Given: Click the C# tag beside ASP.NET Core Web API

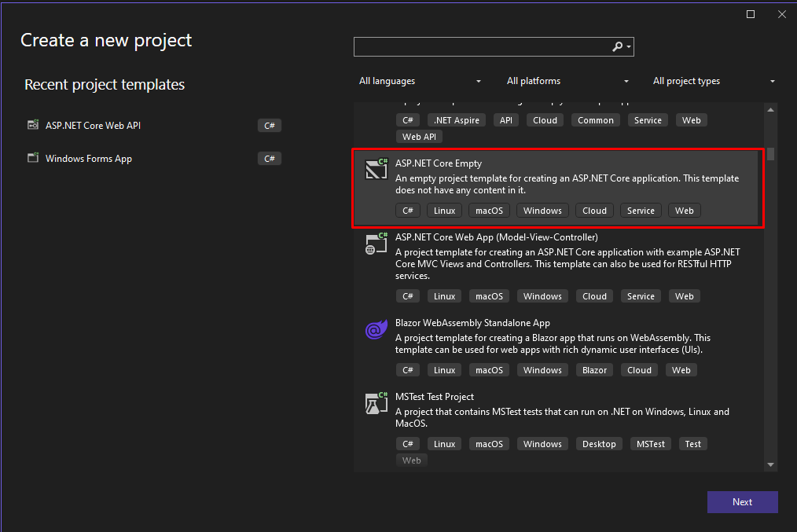Looking at the screenshot, I should pyautogui.click(x=270, y=126).
